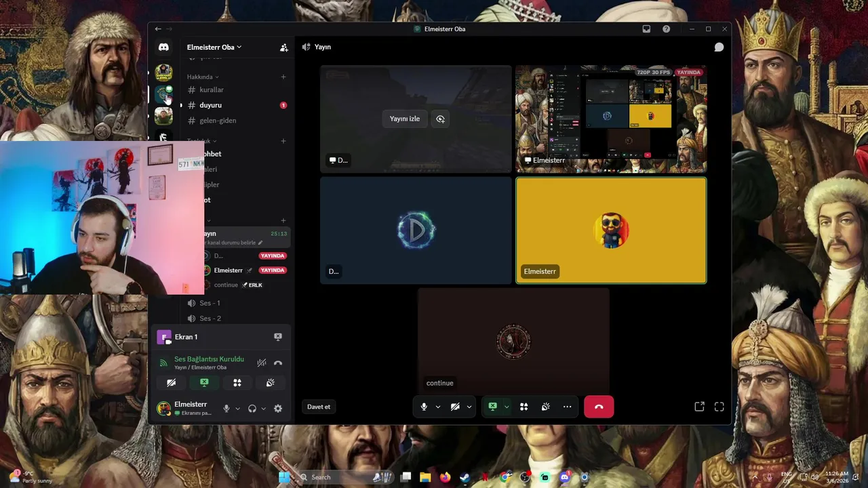Expand microphone dropdown in the call bar
This screenshot has height=488, width=868.
(437, 407)
